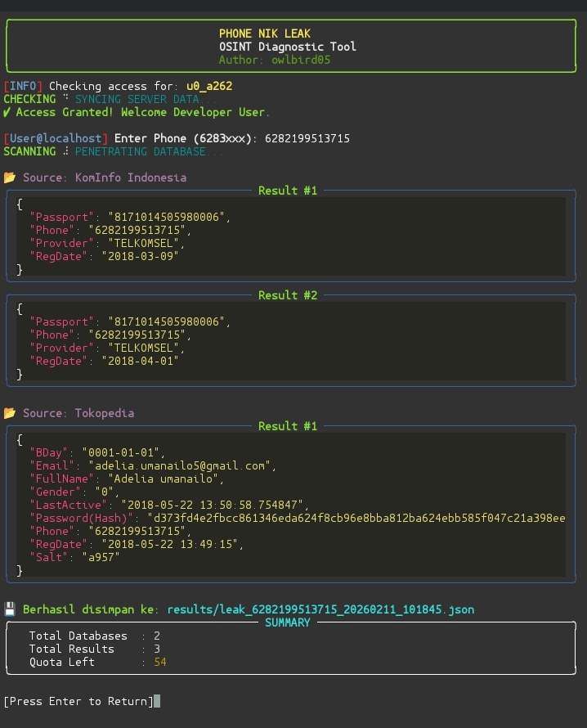Click the SUMMARY box heading

[x=288, y=622]
